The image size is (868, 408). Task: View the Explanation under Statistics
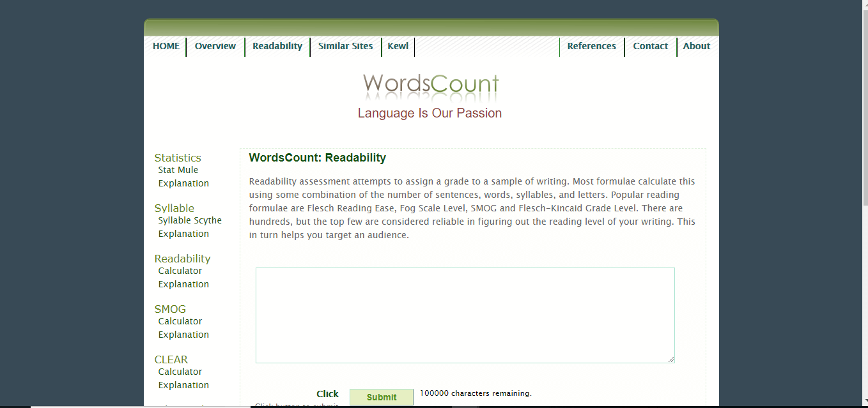183,183
